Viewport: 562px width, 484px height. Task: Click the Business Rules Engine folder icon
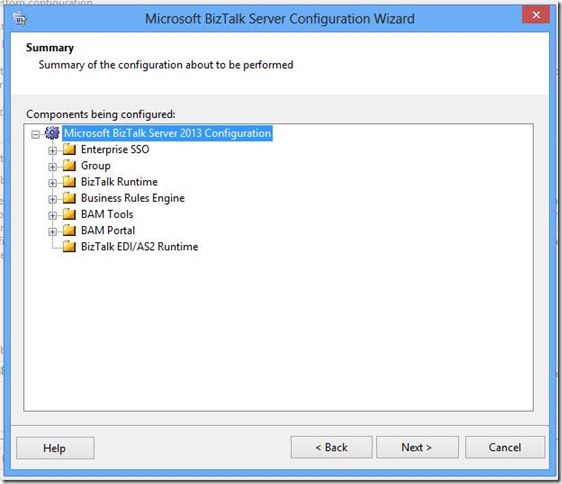click(x=70, y=198)
